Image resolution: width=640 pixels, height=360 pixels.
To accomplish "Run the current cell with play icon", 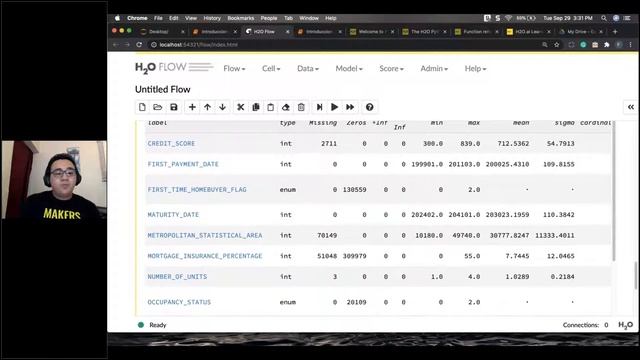I will [x=334, y=107].
